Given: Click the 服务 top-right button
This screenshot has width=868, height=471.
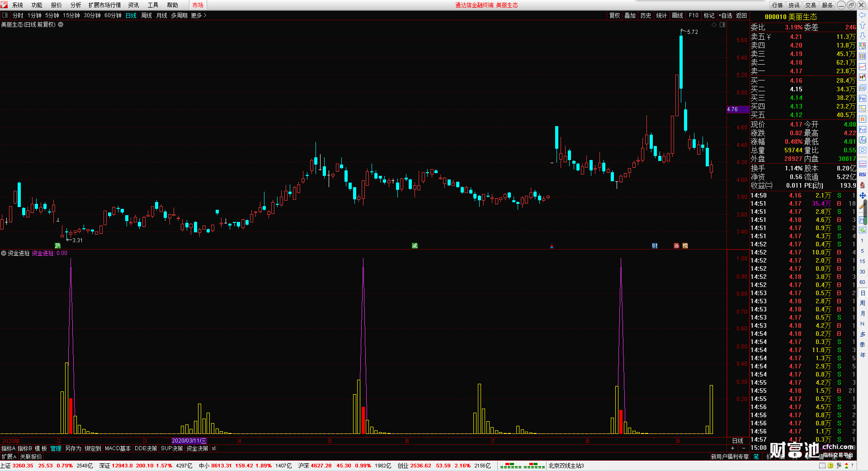Looking at the screenshot, I should (827, 5).
